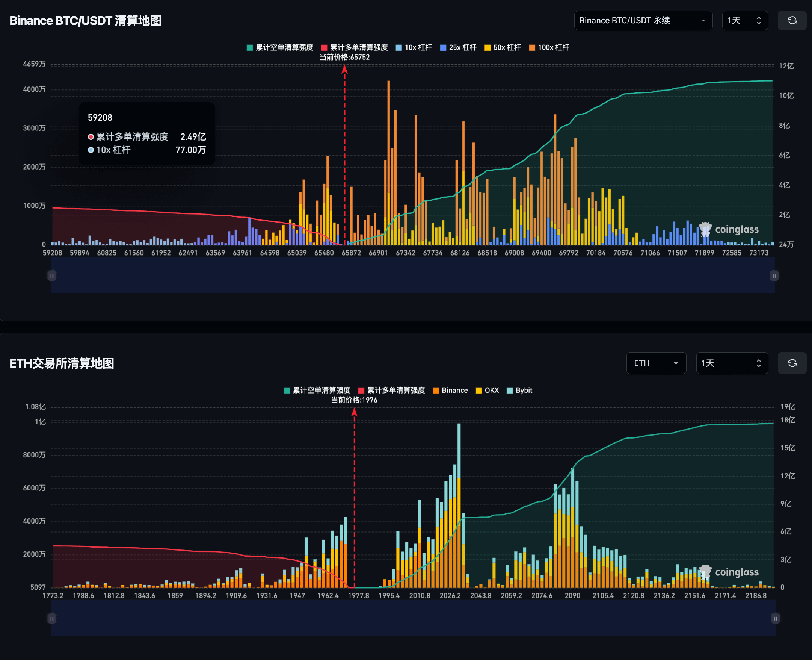Click left zoom handle under BTC chart
The height and width of the screenshot is (660, 812).
(52, 275)
